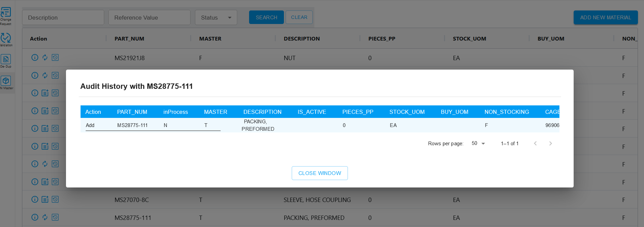Open the Validation sidebar item
Screen dimensions: 644x227
coord(6,40)
